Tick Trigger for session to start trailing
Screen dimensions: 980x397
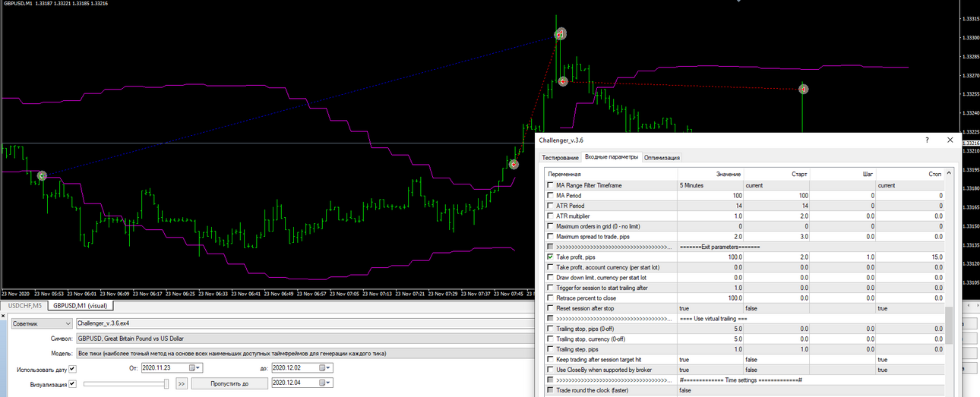pyautogui.click(x=550, y=288)
